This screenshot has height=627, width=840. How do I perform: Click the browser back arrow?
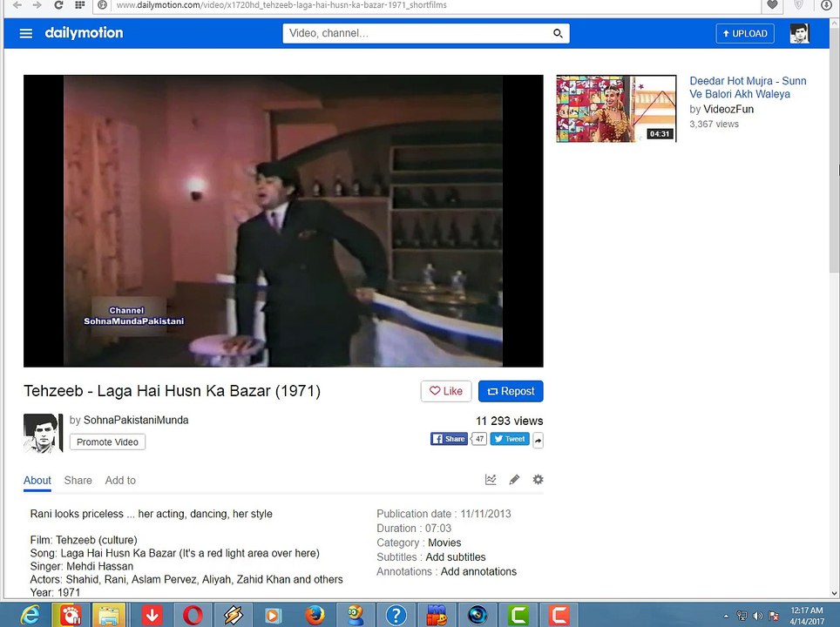pos(17,5)
